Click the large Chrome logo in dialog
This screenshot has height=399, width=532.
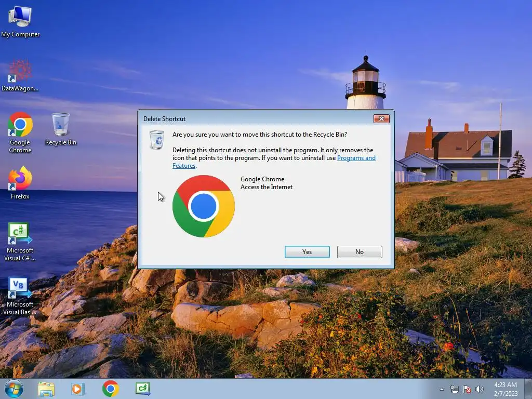(x=204, y=206)
